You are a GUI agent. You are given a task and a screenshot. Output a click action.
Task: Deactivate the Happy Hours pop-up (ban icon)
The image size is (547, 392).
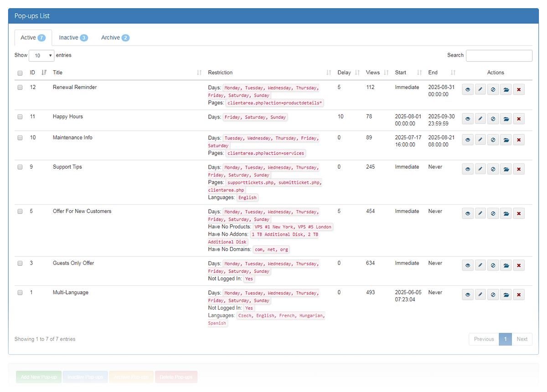click(x=493, y=119)
